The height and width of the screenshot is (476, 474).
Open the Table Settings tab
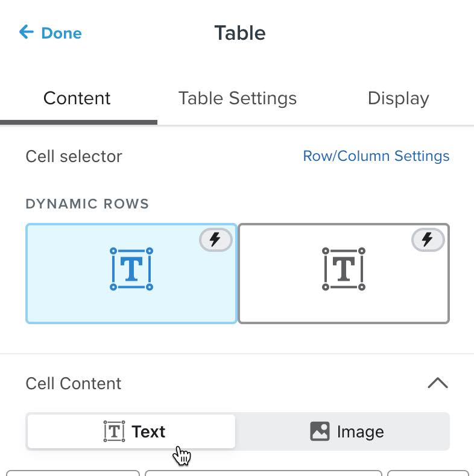[238, 98]
